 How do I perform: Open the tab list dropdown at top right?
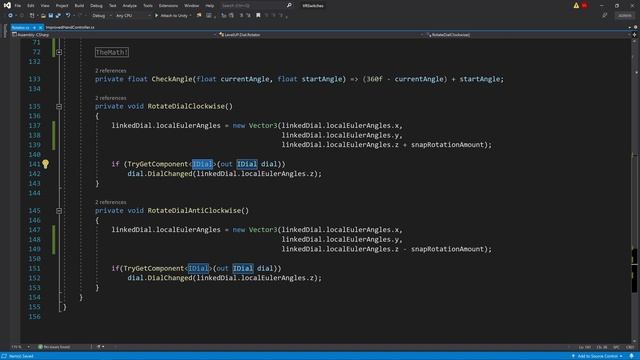click(x=629, y=27)
